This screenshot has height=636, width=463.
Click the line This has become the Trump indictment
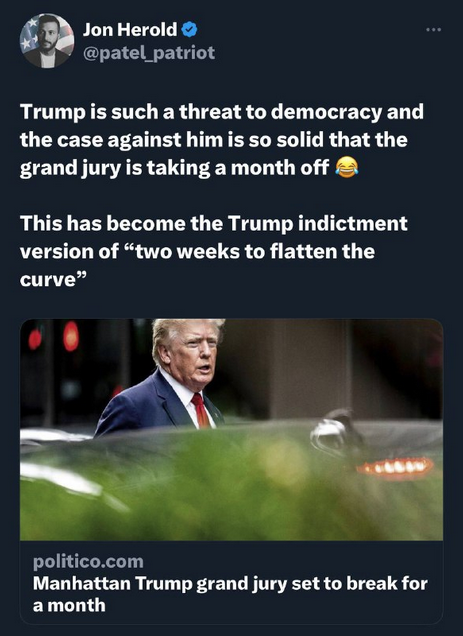(x=213, y=223)
